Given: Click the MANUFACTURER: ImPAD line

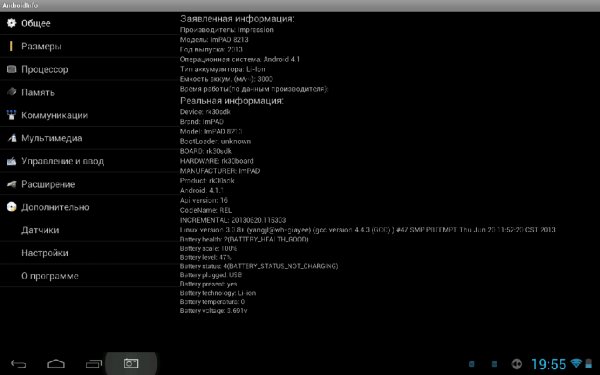Looking at the screenshot, I should [x=220, y=171].
